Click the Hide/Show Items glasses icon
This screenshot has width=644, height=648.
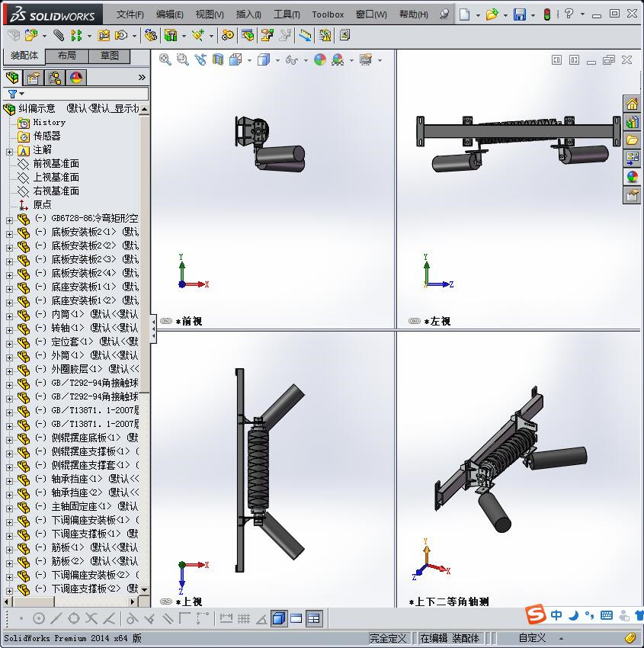coord(292,60)
